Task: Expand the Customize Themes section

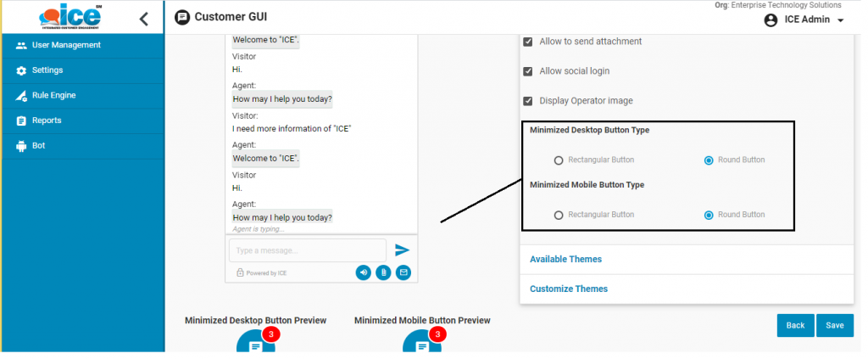Action: (568, 289)
